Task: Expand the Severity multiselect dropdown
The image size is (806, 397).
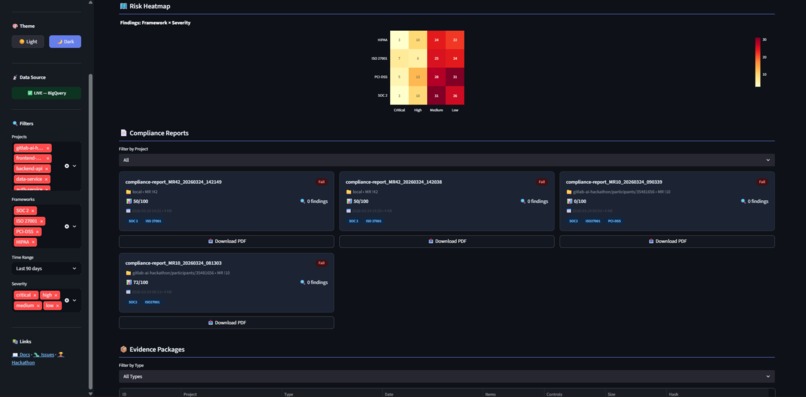Action: [75, 300]
